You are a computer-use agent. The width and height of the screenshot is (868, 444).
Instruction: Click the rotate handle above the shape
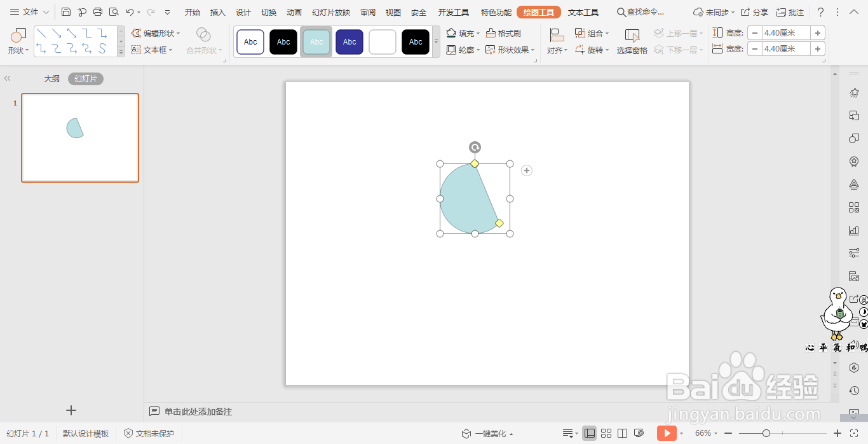pos(475,148)
